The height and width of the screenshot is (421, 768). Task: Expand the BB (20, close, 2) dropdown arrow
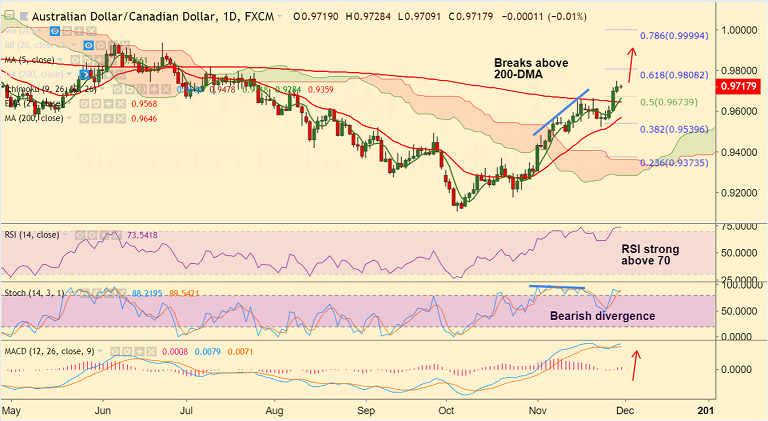[x=74, y=45]
